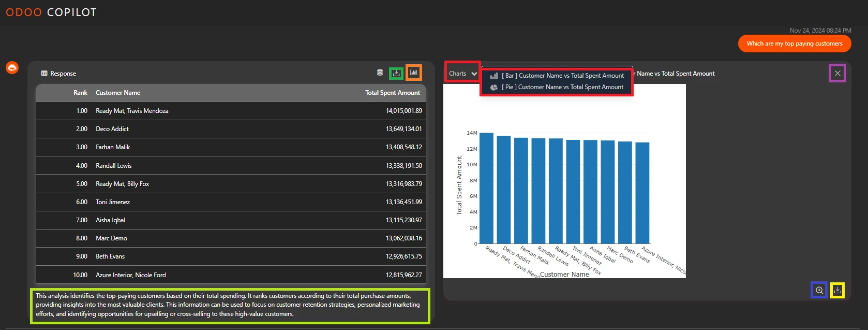This screenshot has height=330, width=868.
Task: Open the Charts dropdown
Action: [462, 74]
